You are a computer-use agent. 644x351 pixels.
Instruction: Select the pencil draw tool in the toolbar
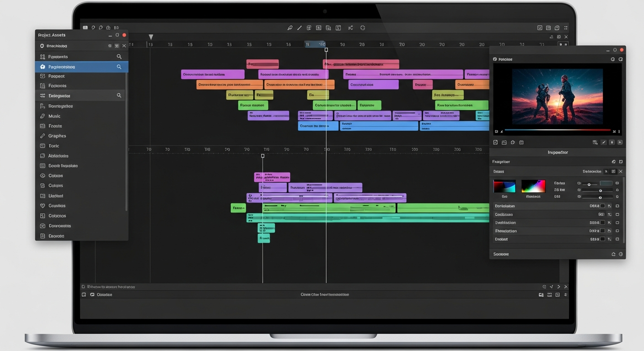[x=300, y=27]
